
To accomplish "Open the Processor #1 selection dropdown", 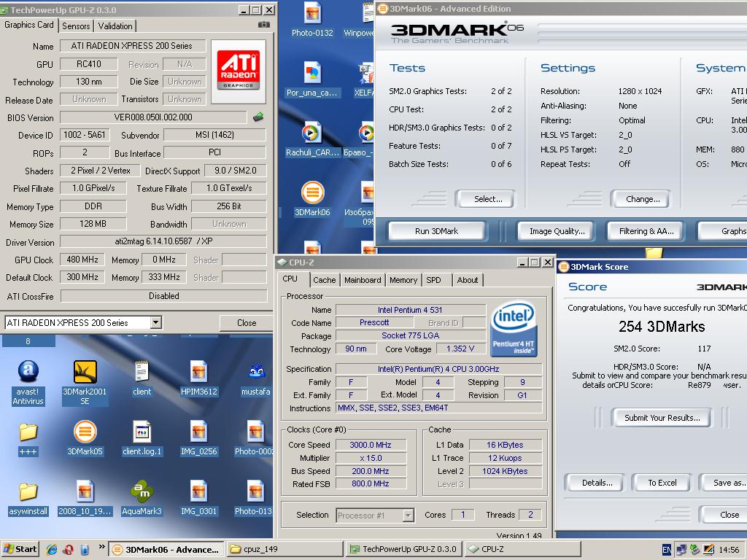I will click(409, 516).
